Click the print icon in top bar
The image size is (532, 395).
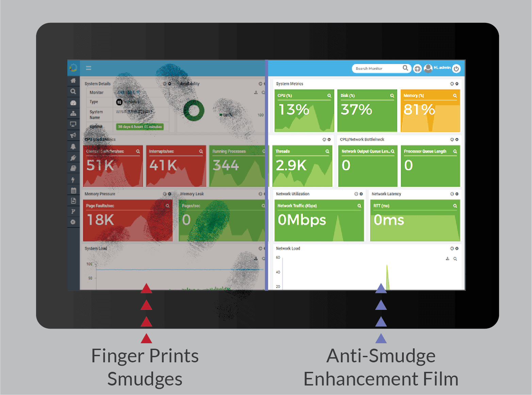417,68
